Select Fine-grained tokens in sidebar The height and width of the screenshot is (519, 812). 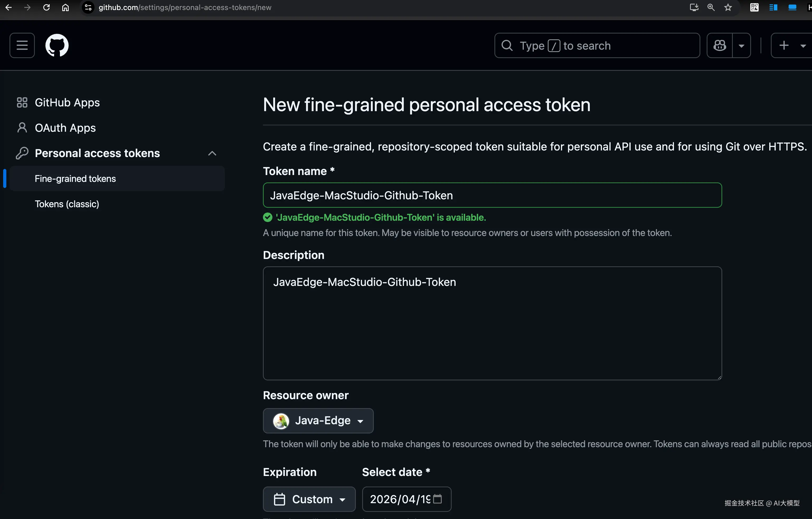pyautogui.click(x=75, y=179)
